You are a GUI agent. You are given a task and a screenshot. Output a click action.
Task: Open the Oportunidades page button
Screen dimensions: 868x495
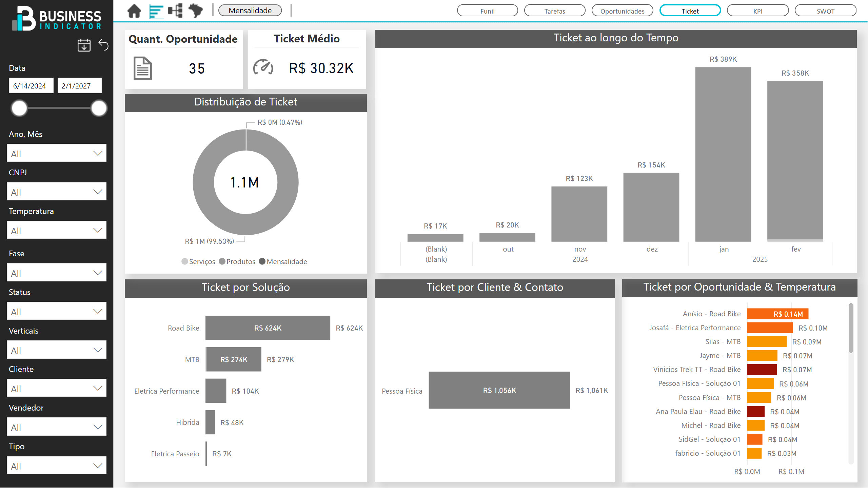[622, 11]
